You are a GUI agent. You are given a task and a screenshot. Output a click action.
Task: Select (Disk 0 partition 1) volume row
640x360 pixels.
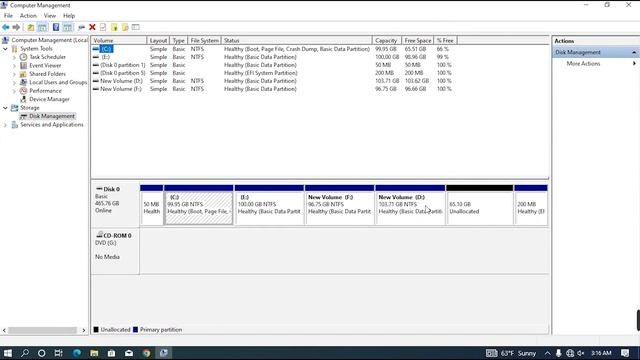(x=273, y=65)
